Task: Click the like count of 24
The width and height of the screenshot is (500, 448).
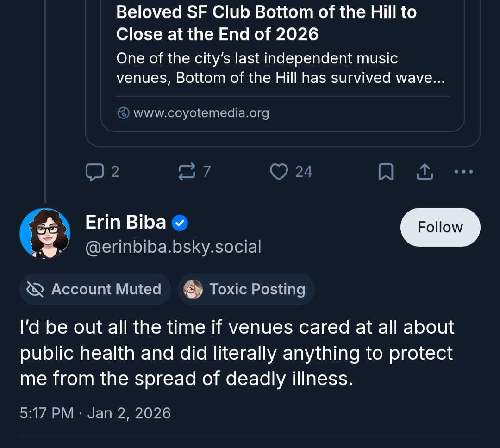Action: 304,172
